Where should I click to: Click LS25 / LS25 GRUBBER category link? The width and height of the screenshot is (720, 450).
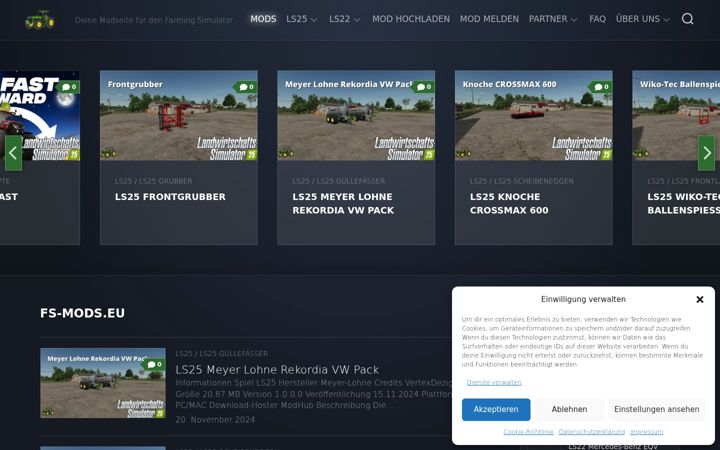(154, 181)
